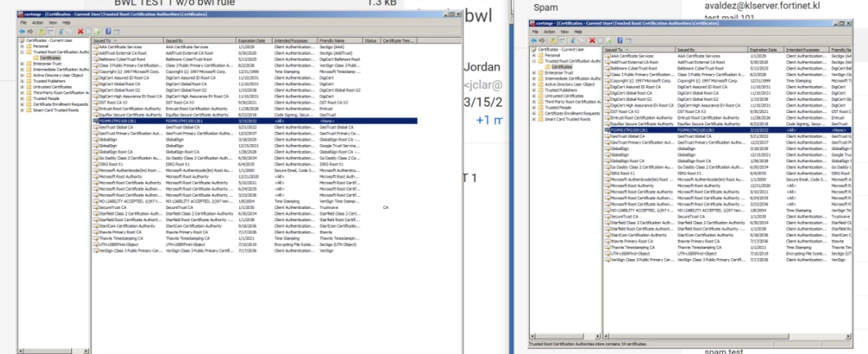Click Back arrow in right certmgr window toolbar
The height and width of the screenshot is (354, 868).
534,40
